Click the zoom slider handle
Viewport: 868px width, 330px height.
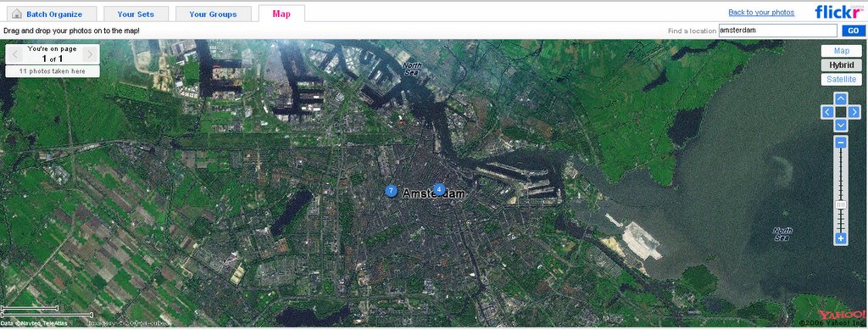(x=840, y=204)
